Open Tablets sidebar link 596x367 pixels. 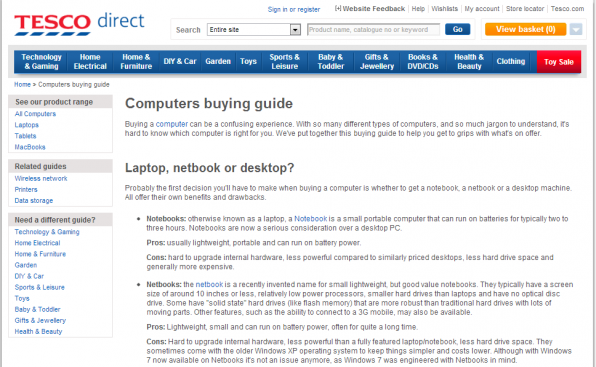coord(25,136)
